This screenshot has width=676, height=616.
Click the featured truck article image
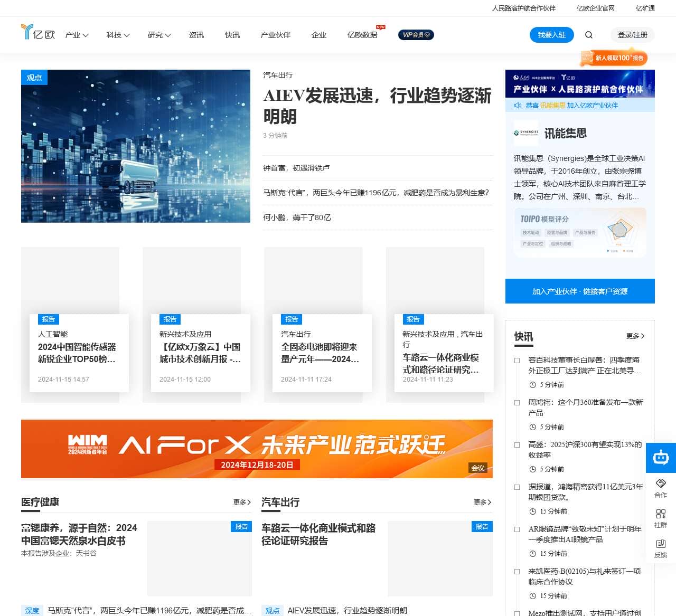coord(136,146)
